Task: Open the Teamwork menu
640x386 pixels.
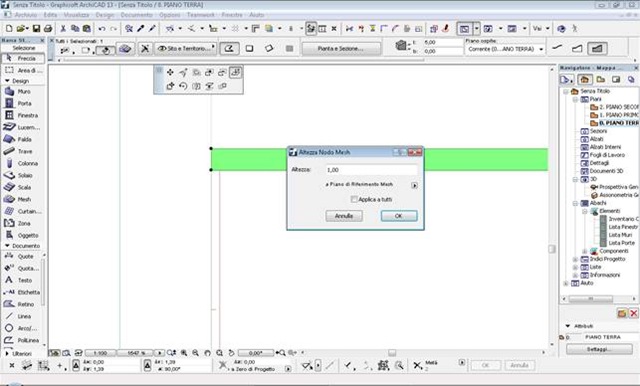Action: (x=201, y=15)
